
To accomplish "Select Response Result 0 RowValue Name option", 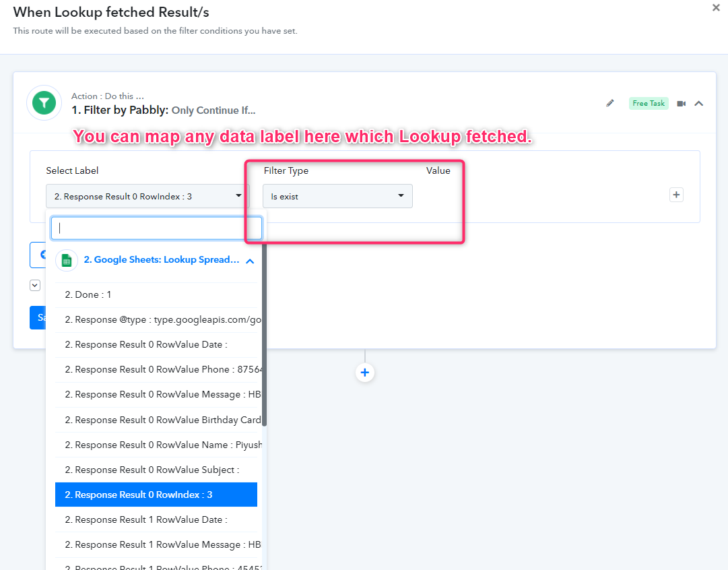I will coord(163,445).
